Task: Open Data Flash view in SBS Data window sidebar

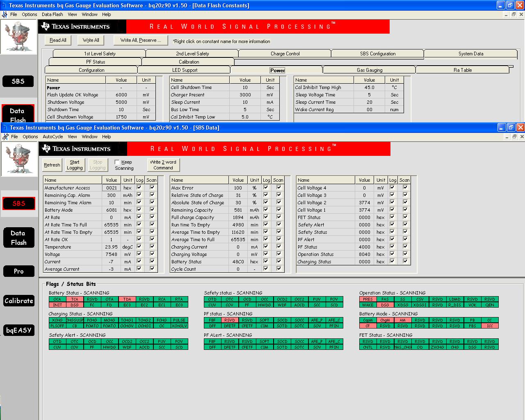Action: click(18, 238)
